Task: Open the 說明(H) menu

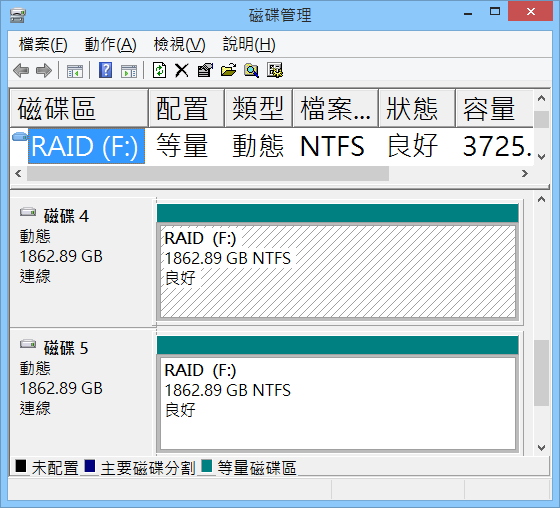Action: click(x=249, y=45)
